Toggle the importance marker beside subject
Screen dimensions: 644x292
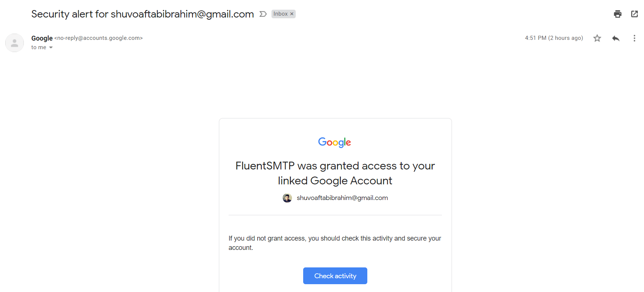pyautogui.click(x=263, y=14)
